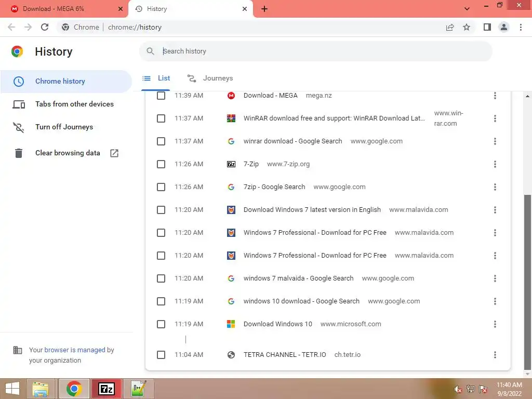
Task: Select Chrome history in sidebar
Action: coord(66,82)
